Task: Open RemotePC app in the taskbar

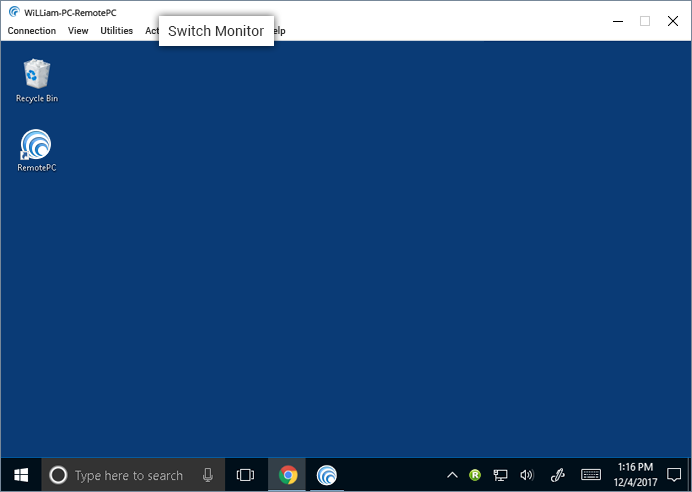Action: tap(326, 475)
